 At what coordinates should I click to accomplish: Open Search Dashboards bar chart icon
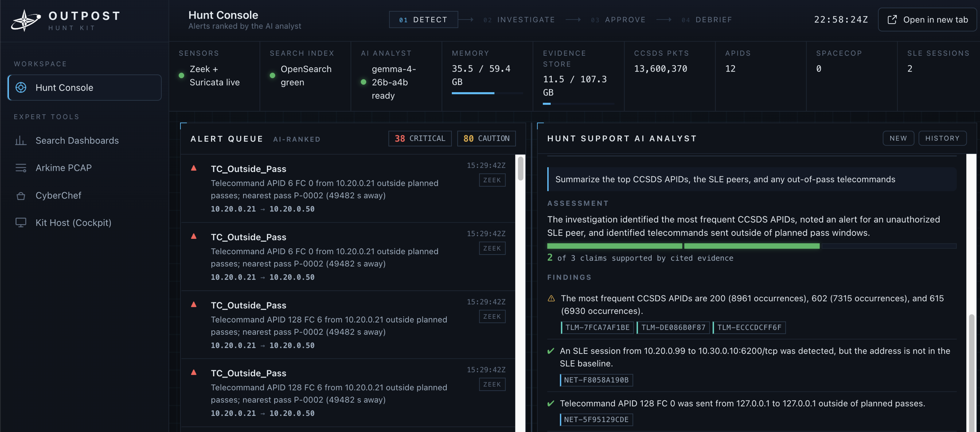(x=21, y=141)
